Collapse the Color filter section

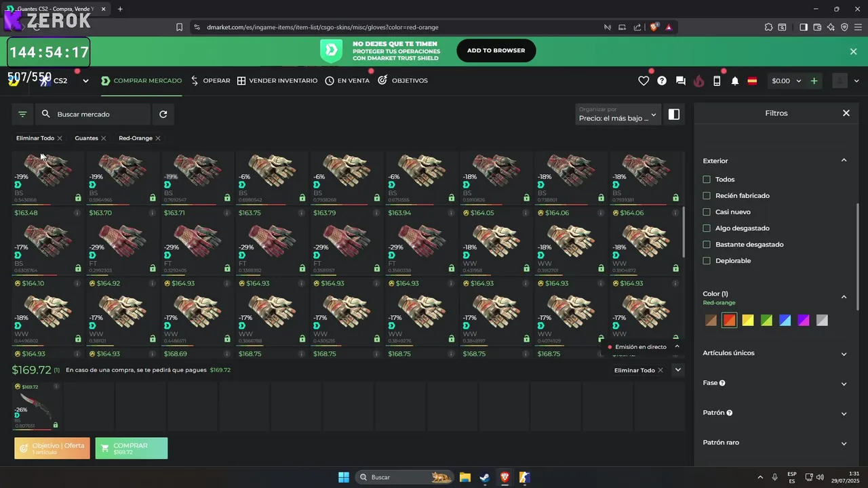tap(844, 297)
